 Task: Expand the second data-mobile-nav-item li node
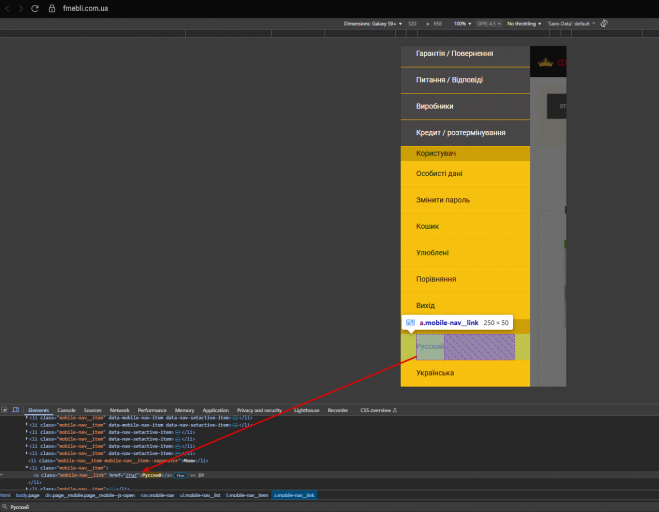click(x=27, y=425)
